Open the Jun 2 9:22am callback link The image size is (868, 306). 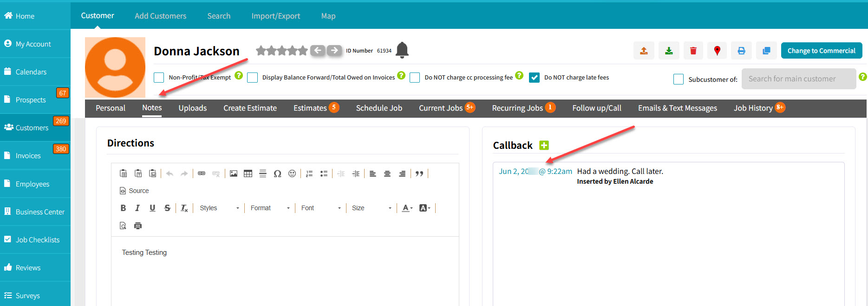click(535, 171)
